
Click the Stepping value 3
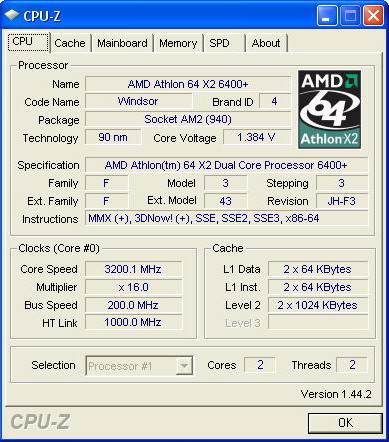click(342, 183)
